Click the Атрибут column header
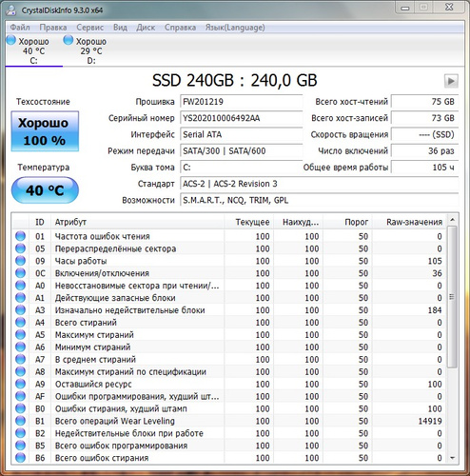Viewport: 470px width, 476px height. (138, 222)
